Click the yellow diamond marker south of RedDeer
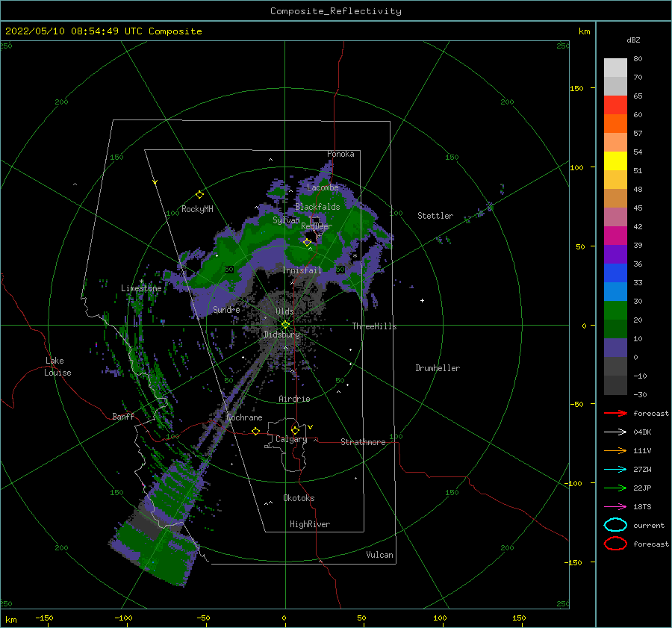672x628 pixels. coord(307,243)
